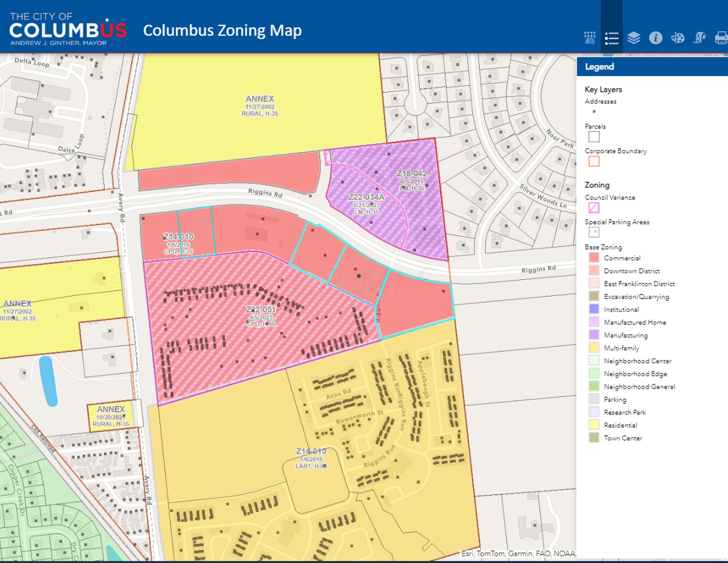The height and width of the screenshot is (563, 728).
Task: Click the Z14-010 LAR1 multi-family label
Action: [311, 452]
